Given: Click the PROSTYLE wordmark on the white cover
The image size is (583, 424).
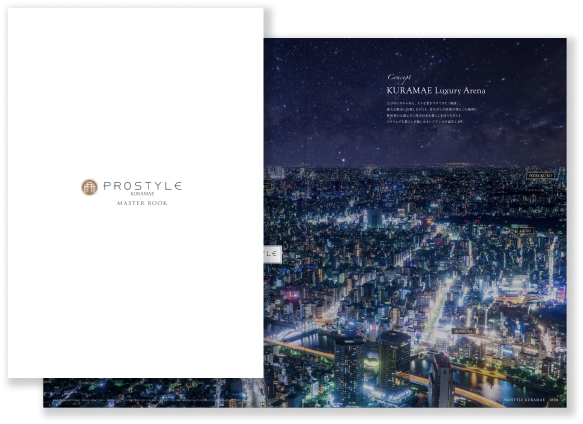Looking at the screenshot, I should (x=142, y=186).
